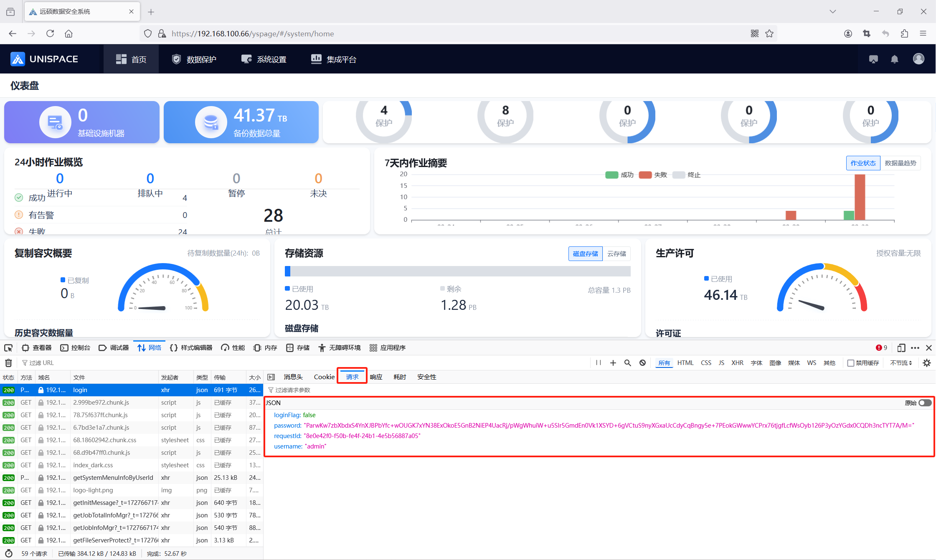Open network search magnifier icon
936x560 pixels.
[x=627, y=363]
